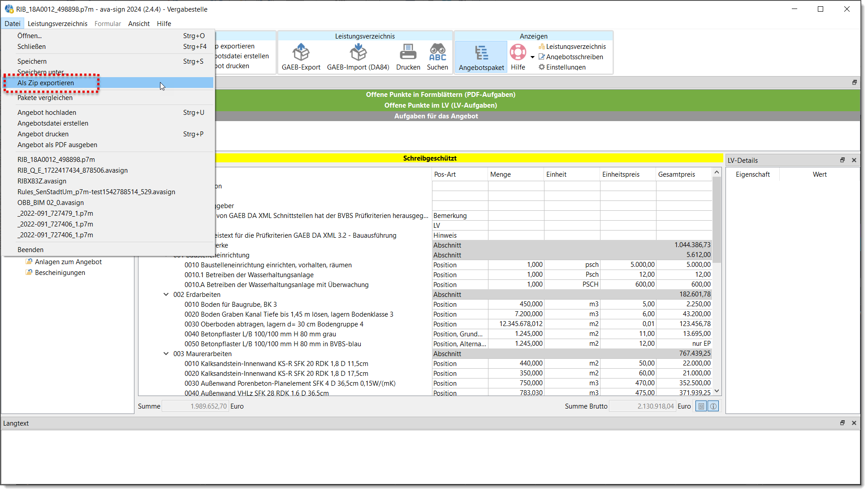Collapse the 003 Maurerarbeiten section

[166, 354]
